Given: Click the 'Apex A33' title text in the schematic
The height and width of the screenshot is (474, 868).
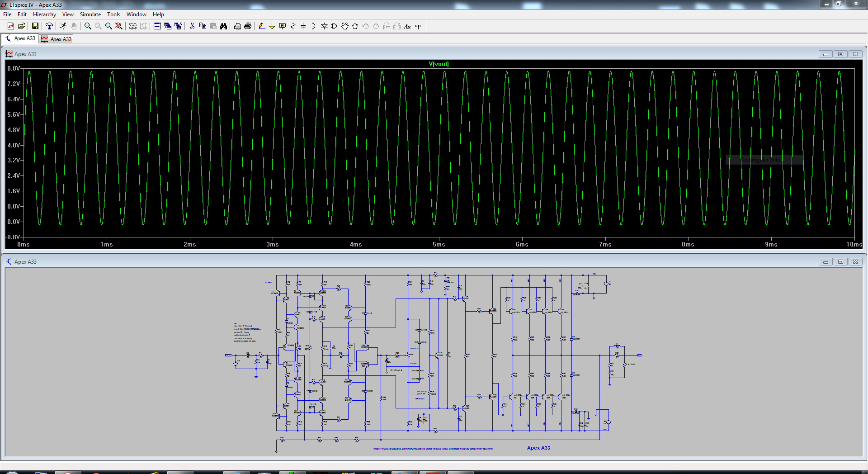Looking at the screenshot, I should tap(538, 448).
